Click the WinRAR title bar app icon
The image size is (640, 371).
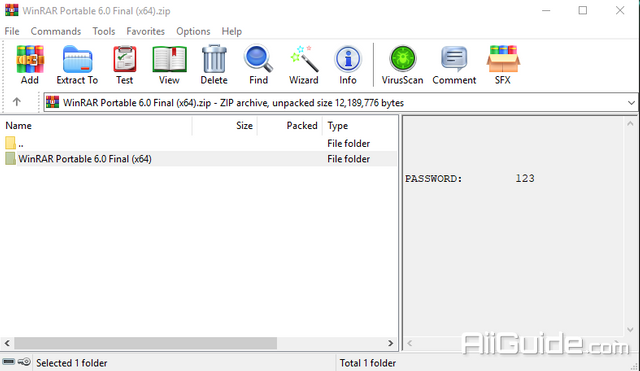coord(11,10)
